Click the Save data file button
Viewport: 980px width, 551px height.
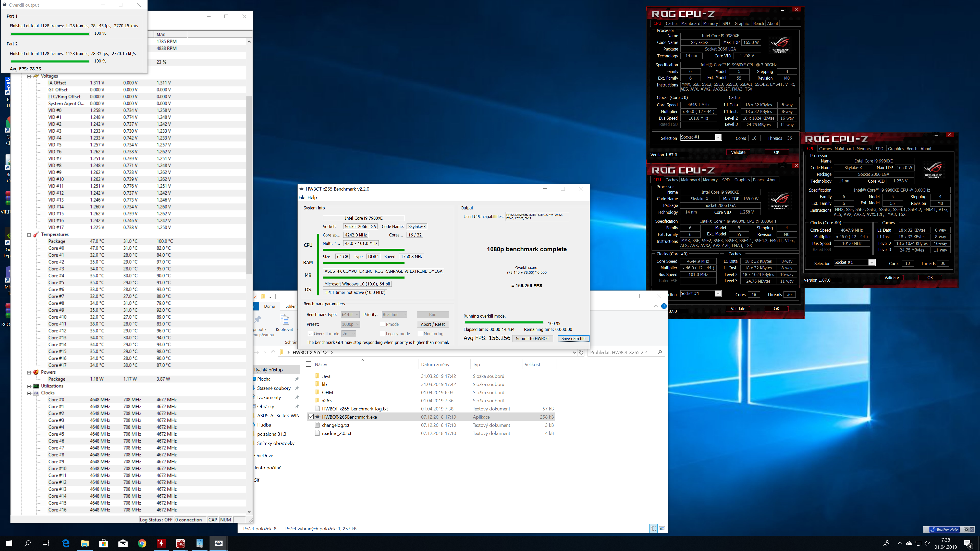[573, 339]
